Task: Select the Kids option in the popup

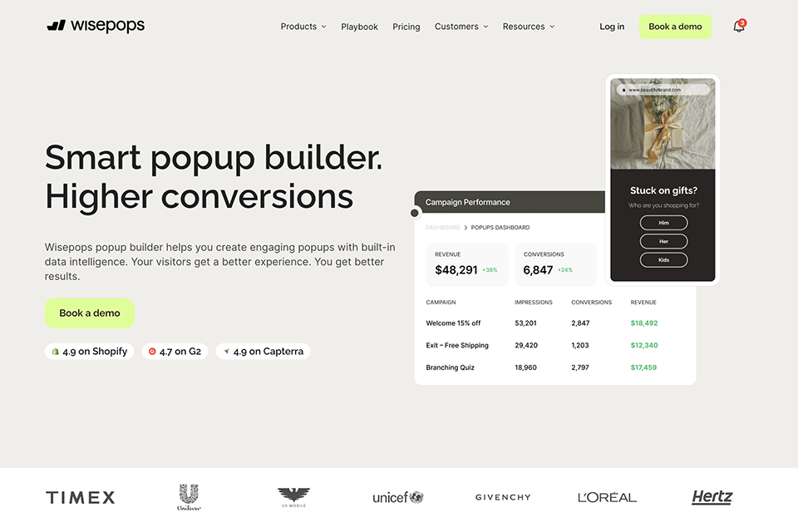Action: tap(663, 260)
